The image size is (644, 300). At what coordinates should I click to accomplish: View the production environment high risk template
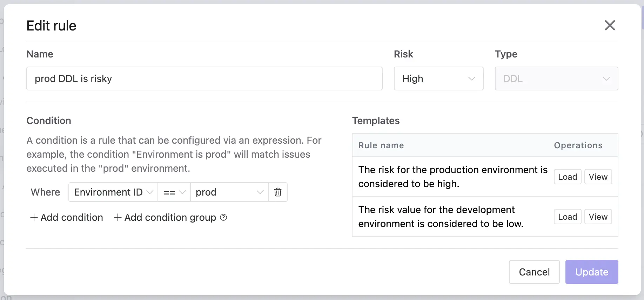click(x=598, y=177)
